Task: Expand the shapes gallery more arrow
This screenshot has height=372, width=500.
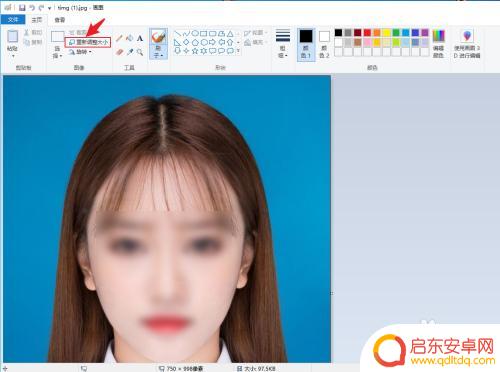Action: (x=238, y=51)
